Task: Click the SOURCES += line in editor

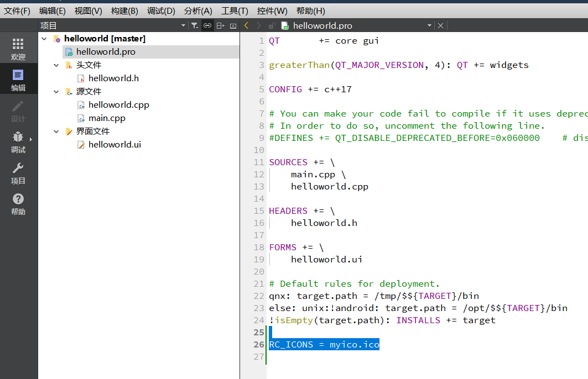Action: (301, 162)
